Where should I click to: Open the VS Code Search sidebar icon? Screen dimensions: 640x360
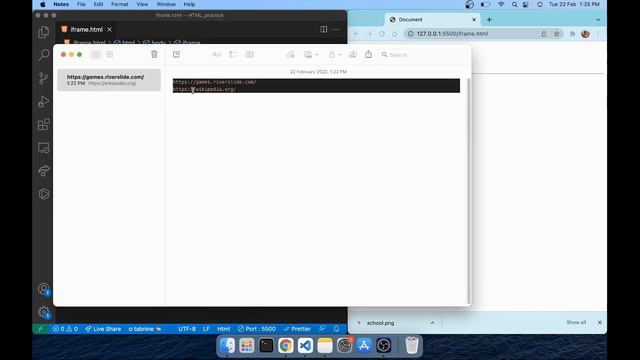click(44, 55)
